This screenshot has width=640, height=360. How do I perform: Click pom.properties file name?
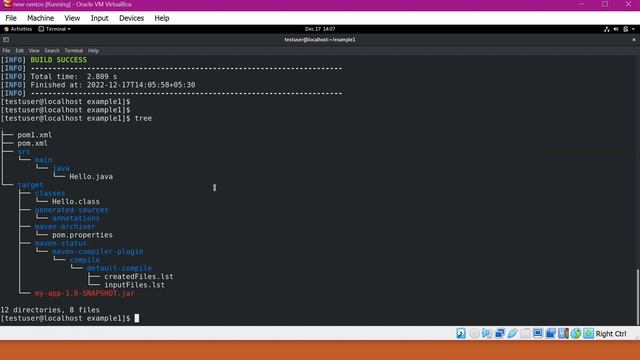tap(82, 235)
